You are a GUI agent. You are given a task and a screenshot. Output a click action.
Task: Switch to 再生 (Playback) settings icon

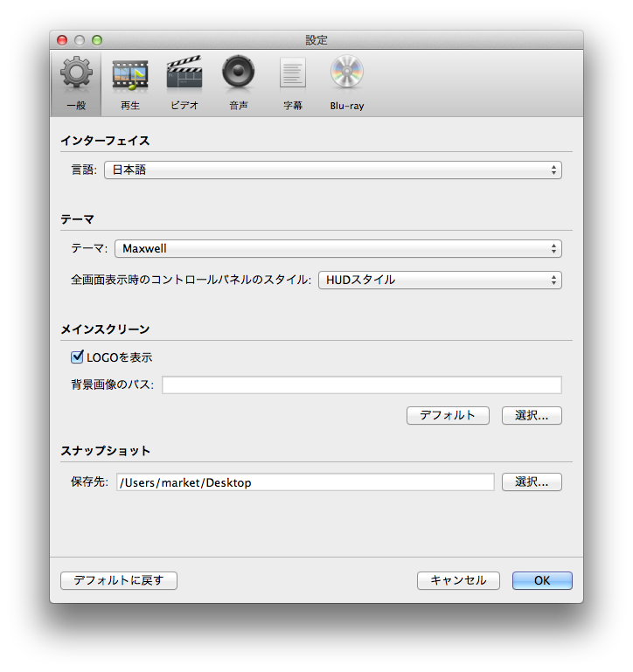click(x=129, y=84)
